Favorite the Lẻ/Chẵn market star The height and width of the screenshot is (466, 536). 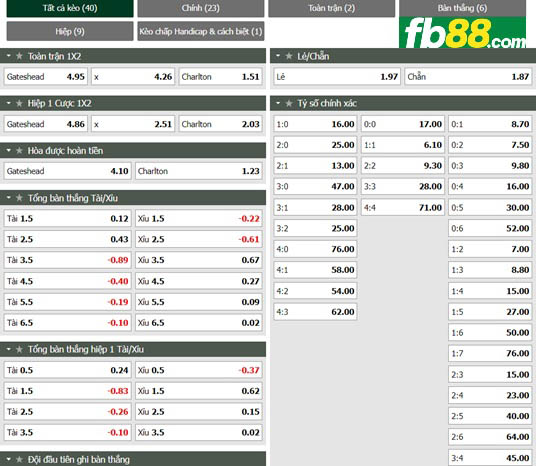pos(289,56)
